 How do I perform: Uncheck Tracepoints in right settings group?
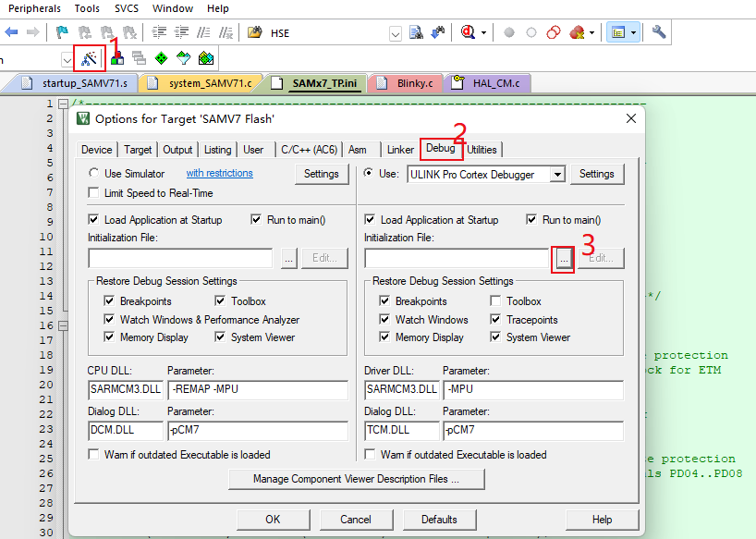click(x=496, y=320)
